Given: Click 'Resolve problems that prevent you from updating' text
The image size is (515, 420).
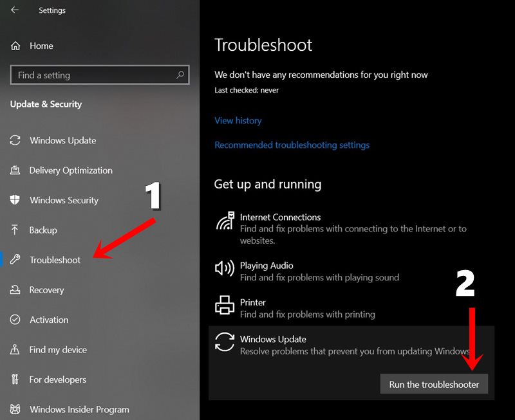Looking at the screenshot, I should pyautogui.click(x=355, y=351).
